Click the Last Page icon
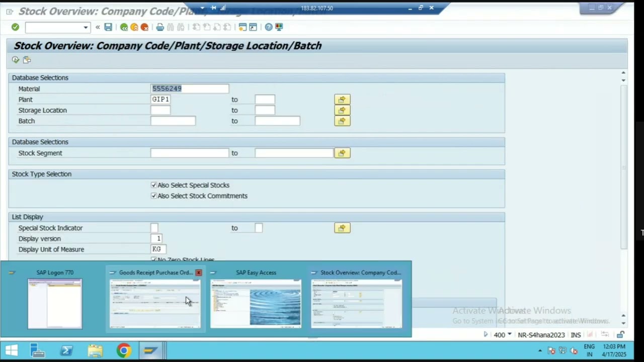Viewport: 644px width, 362px height. tap(228, 27)
